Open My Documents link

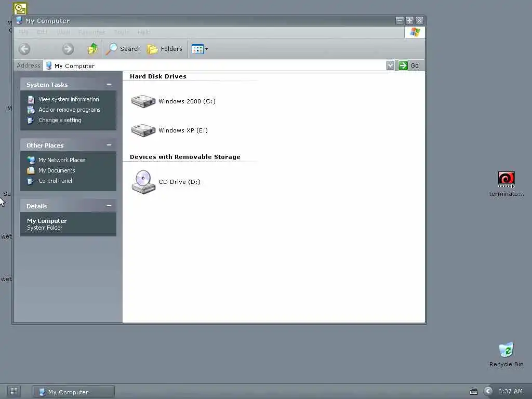click(56, 170)
